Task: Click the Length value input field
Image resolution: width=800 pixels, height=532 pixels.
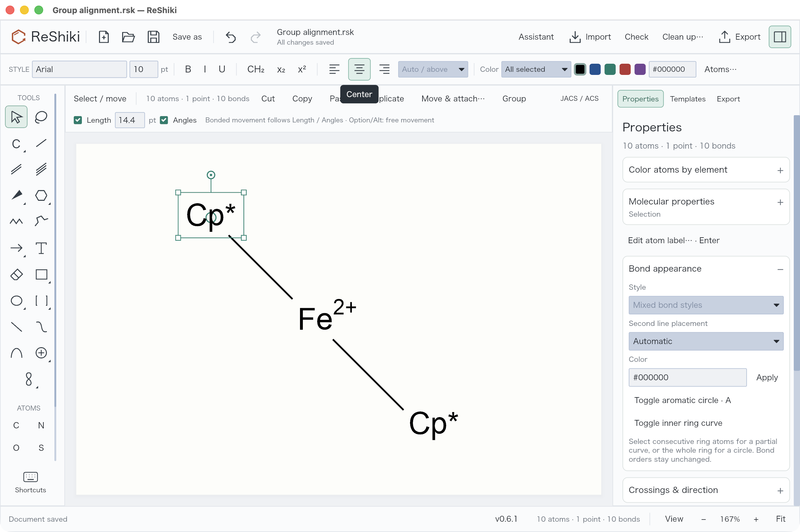Action: point(130,120)
